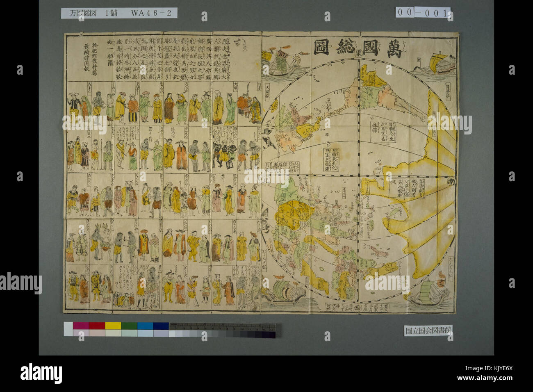Click the grayscale centimeter ruler strip

coord(223,330)
